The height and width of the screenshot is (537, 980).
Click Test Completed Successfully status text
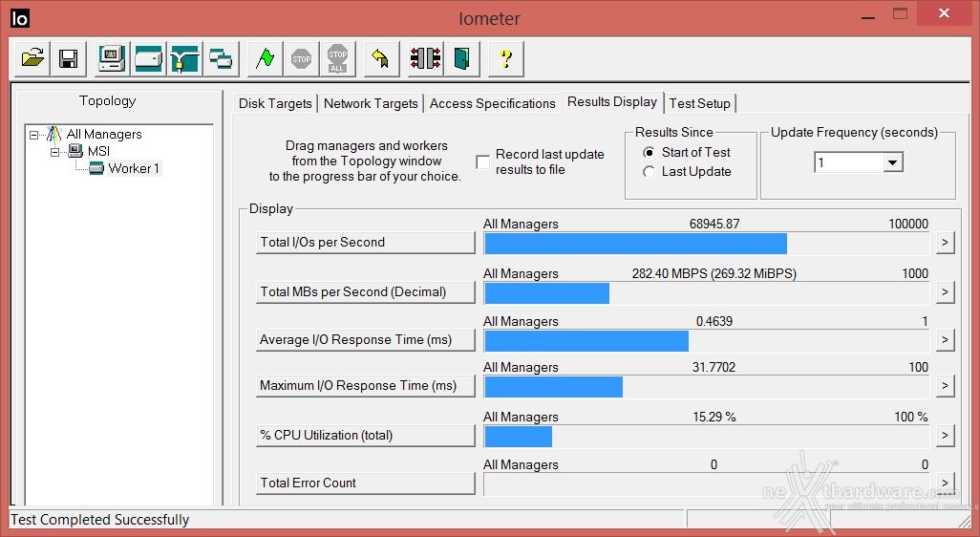100,520
